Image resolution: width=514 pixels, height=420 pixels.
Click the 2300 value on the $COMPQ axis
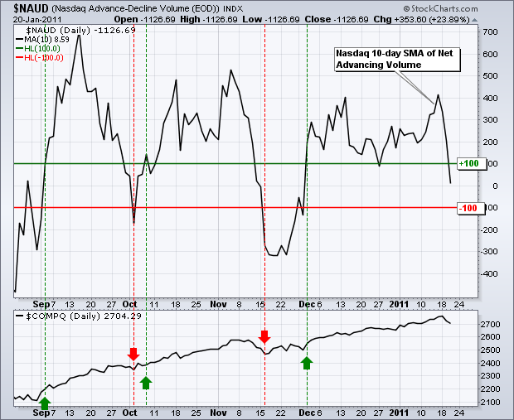point(491,376)
